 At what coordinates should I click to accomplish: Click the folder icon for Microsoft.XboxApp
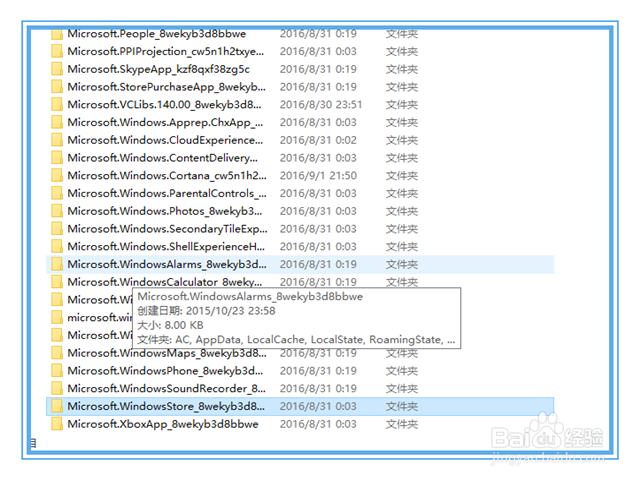57,424
